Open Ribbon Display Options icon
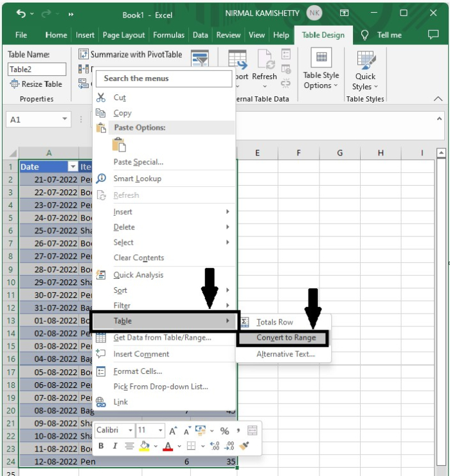The image size is (450, 476). pos(344,13)
